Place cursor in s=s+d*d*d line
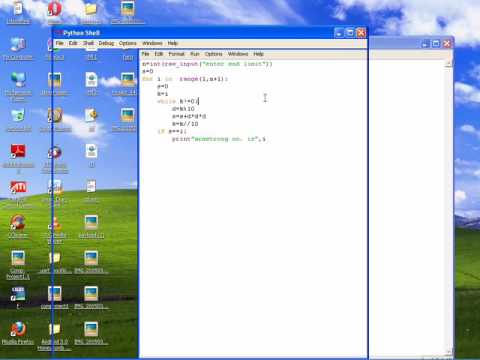This screenshot has height=360, width=480. (189, 116)
